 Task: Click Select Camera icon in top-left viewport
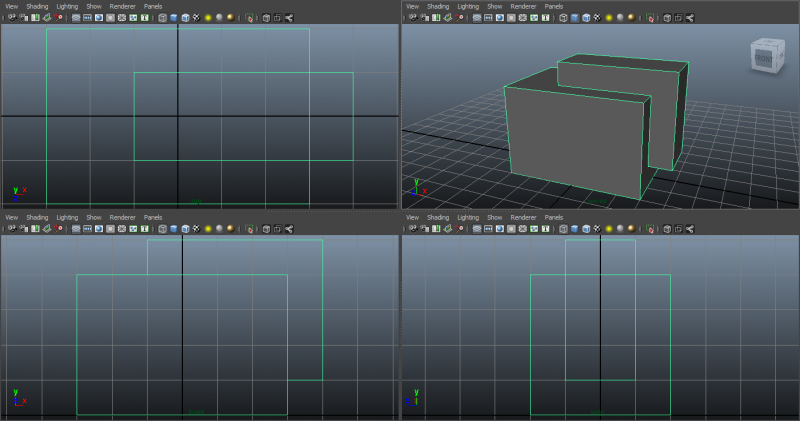10,18
